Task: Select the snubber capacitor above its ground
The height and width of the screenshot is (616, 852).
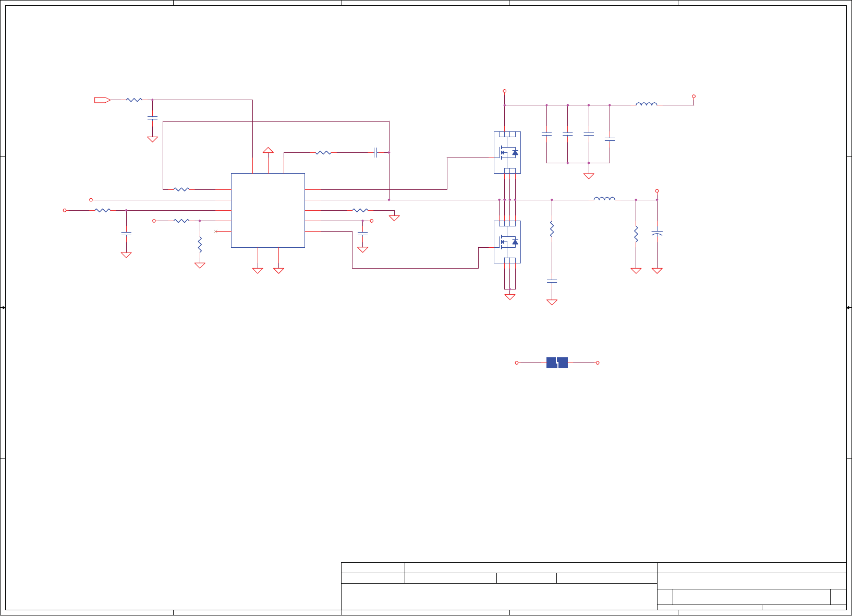Action: click(552, 281)
